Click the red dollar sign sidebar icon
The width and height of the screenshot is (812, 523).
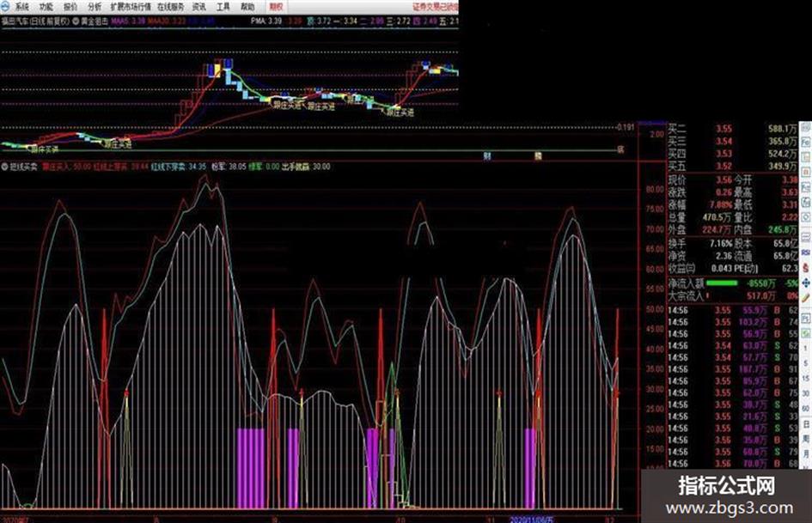(x=806, y=268)
